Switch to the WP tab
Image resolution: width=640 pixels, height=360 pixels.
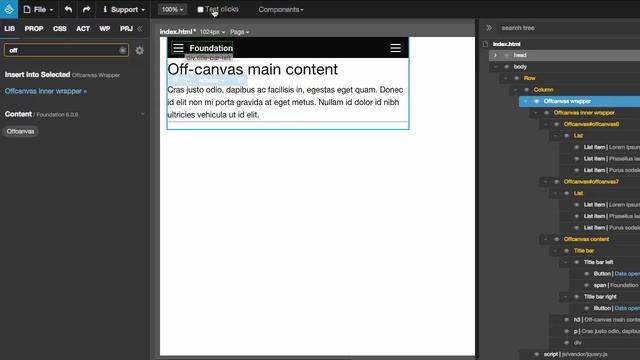[x=105, y=29]
